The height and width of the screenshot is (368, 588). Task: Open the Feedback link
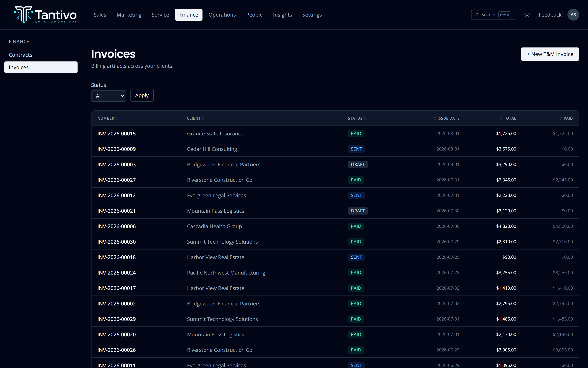pyautogui.click(x=550, y=15)
